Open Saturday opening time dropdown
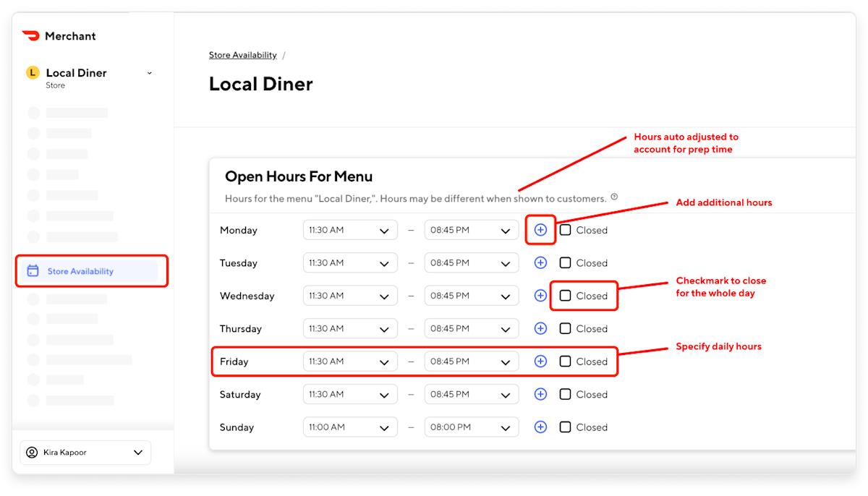 click(x=350, y=394)
